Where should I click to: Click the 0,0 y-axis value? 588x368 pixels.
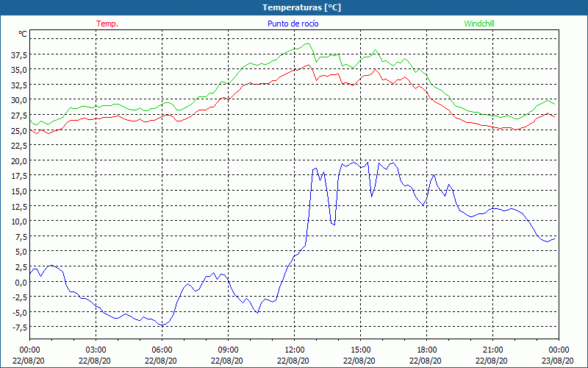[21, 283]
